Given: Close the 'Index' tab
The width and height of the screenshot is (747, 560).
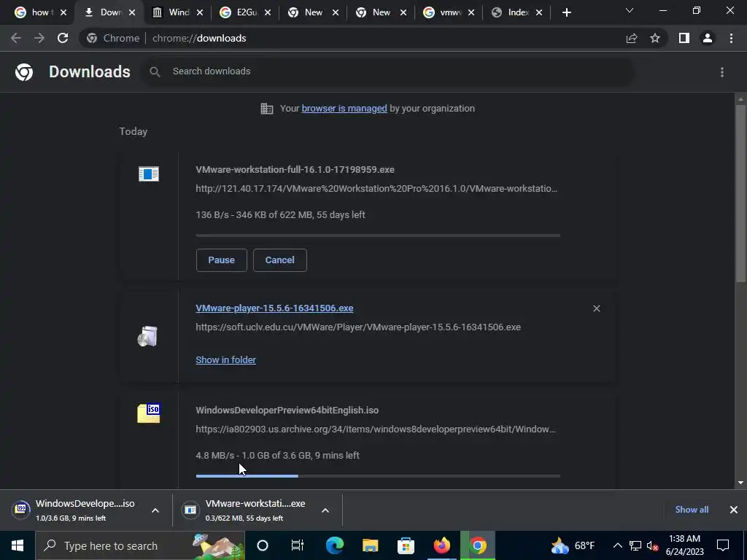Looking at the screenshot, I should 539,12.
